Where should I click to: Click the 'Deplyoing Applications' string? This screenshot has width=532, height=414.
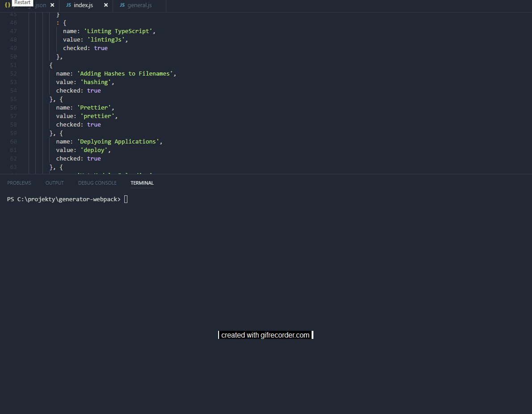pyautogui.click(x=118, y=142)
